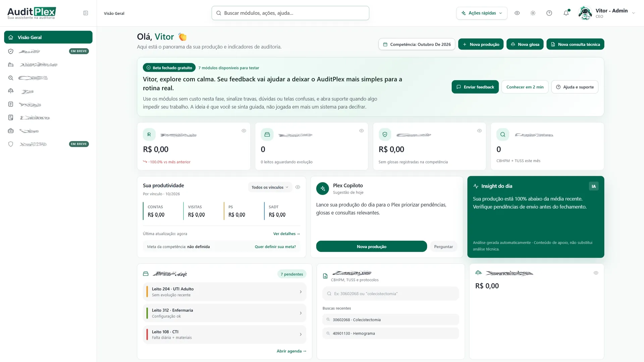
Task: Toggle values visibility eye in top bar
Action: click(517, 13)
